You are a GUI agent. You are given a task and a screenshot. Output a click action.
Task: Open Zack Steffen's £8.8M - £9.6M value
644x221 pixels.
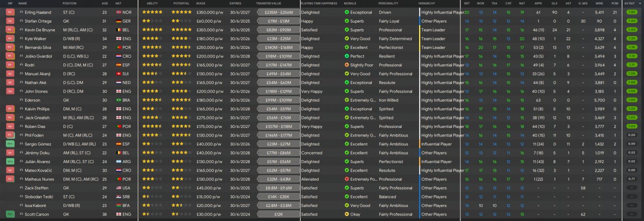[x=278, y=188]
